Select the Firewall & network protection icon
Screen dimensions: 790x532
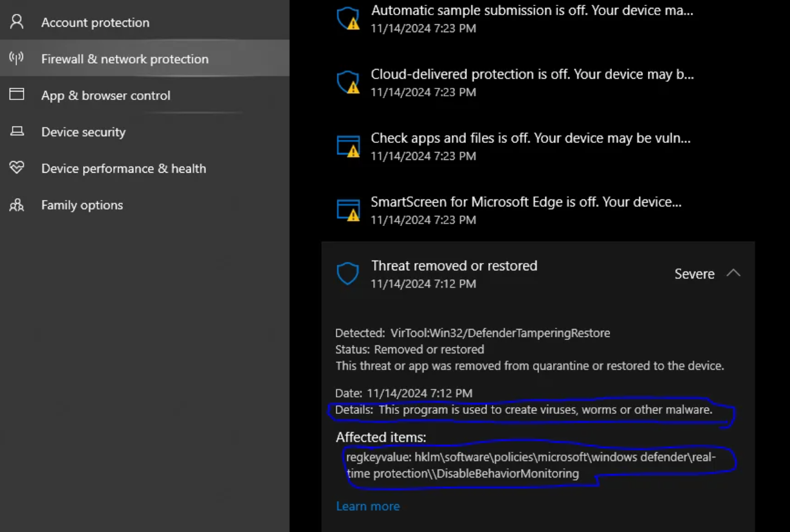click(x=18, y=58)
